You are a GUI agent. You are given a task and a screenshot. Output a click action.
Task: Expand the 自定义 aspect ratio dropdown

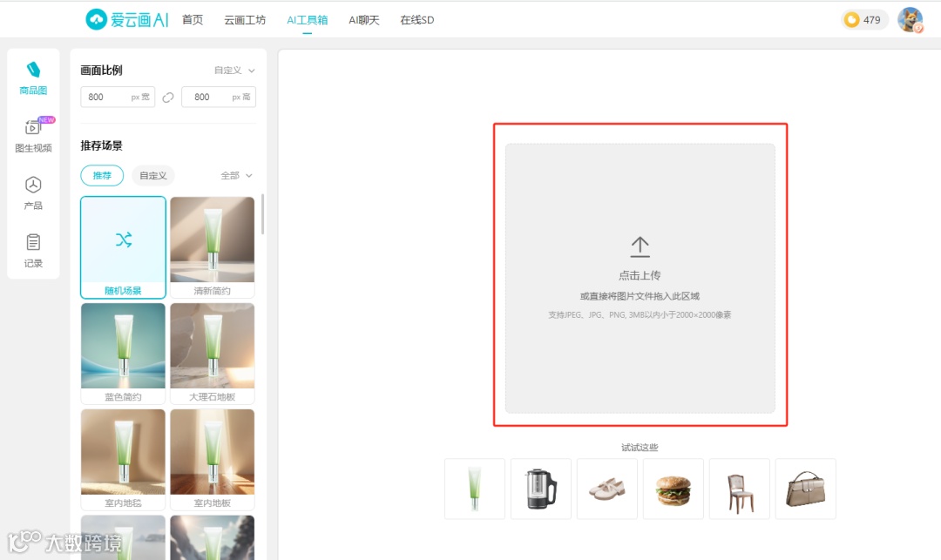[x=234, y=71]
